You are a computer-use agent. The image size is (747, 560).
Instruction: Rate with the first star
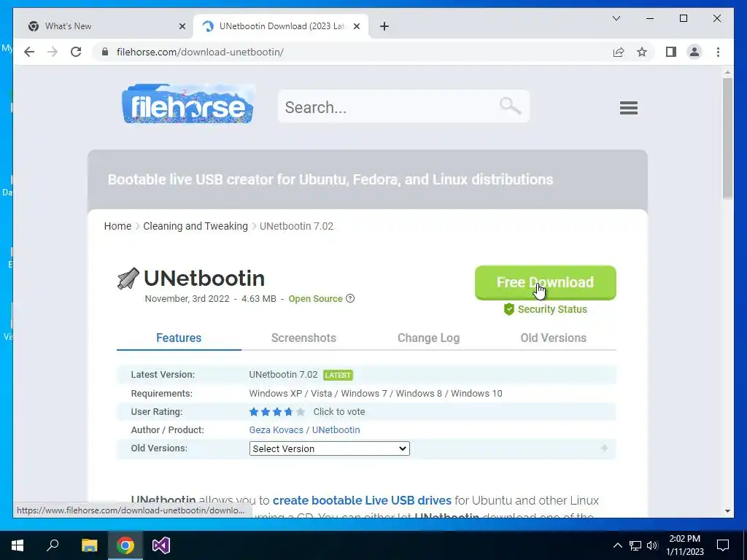click(x=254, y=411)
